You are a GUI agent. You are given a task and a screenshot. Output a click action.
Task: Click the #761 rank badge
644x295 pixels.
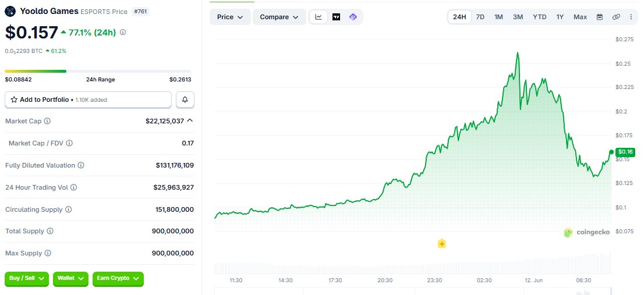141,12
